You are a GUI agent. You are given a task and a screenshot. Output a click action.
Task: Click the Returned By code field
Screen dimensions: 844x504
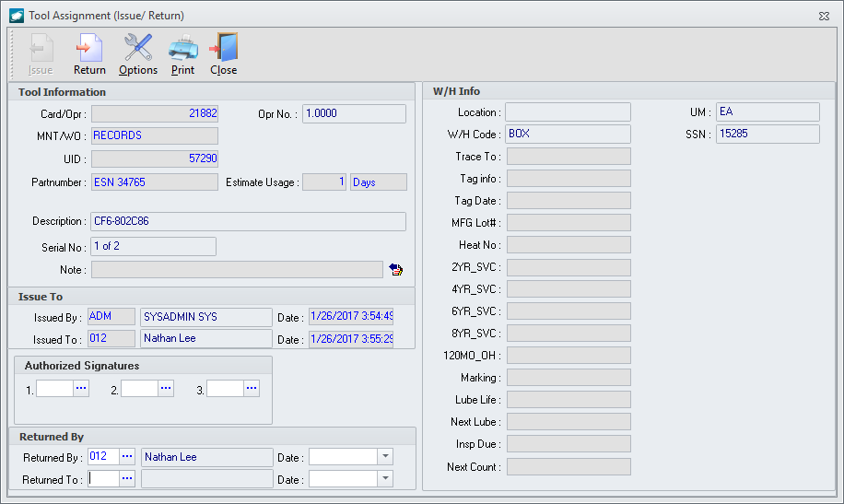(103, 457)
